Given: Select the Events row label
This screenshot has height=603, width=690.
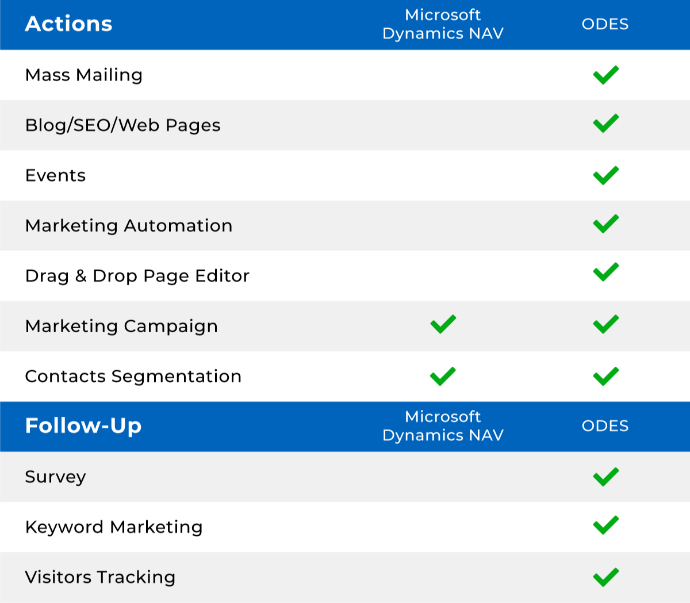Looking at the screenshot, I should (x=55, y=176).
